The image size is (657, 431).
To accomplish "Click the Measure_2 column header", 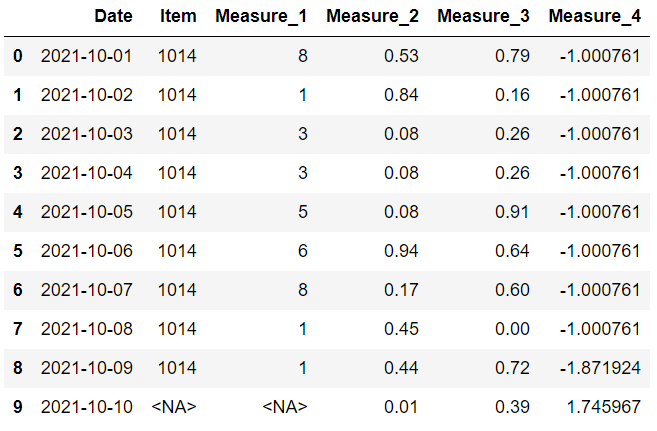I will 372,17.
